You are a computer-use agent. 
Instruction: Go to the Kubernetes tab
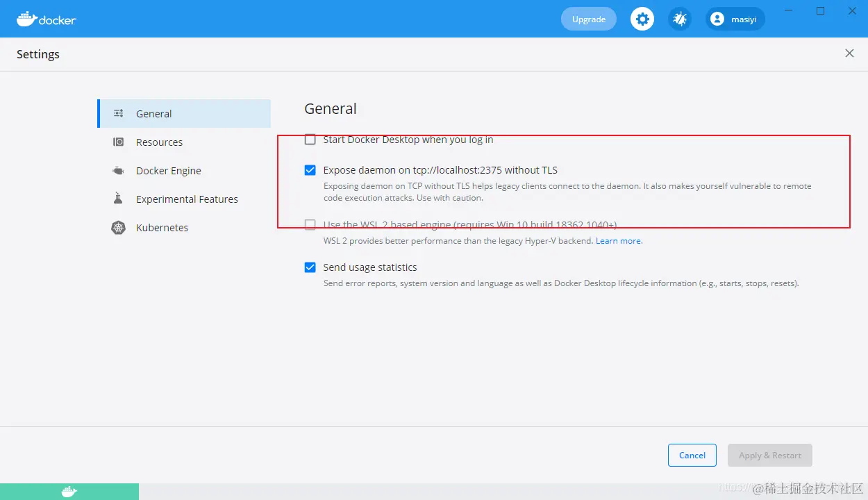pos(184,228)
